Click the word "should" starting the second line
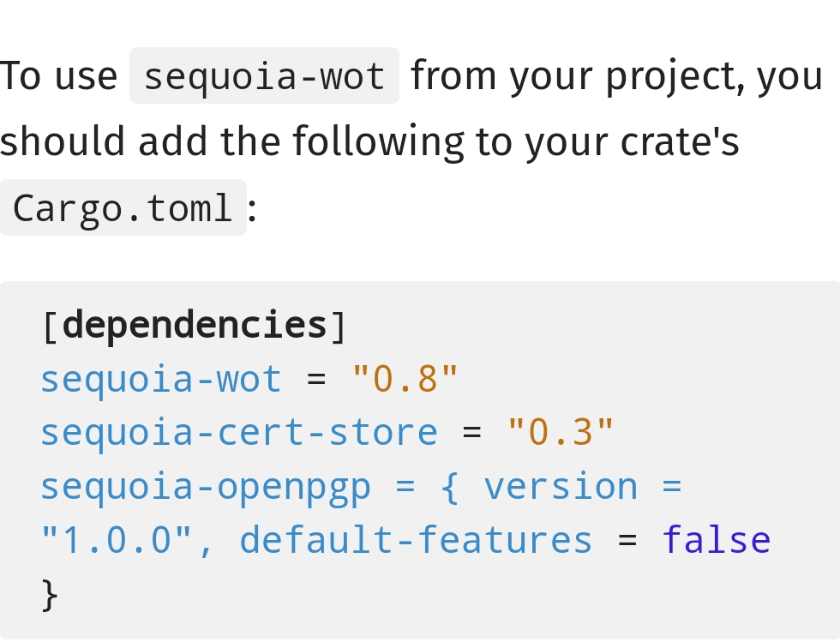 click(x=63, y=142)
